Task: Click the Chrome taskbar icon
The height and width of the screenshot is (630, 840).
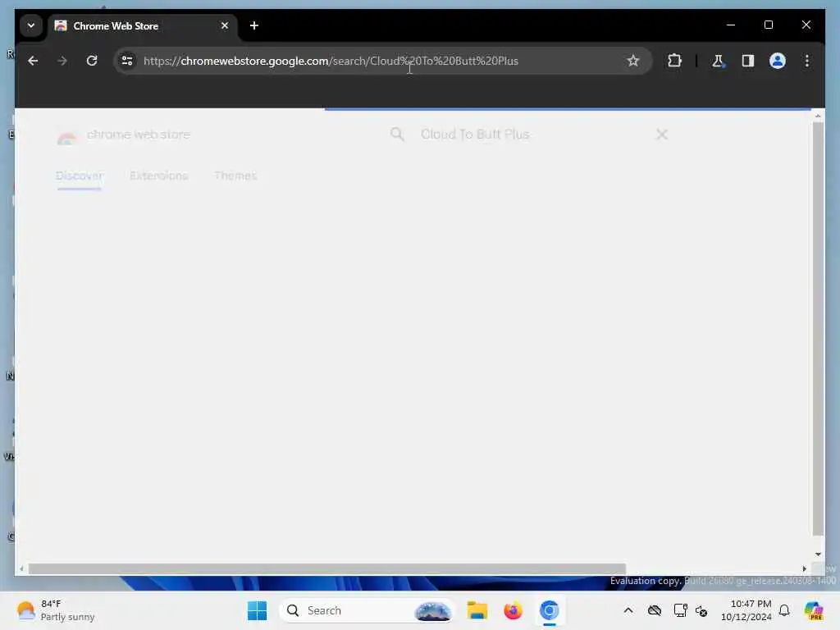Action: [x=549, y=610]
